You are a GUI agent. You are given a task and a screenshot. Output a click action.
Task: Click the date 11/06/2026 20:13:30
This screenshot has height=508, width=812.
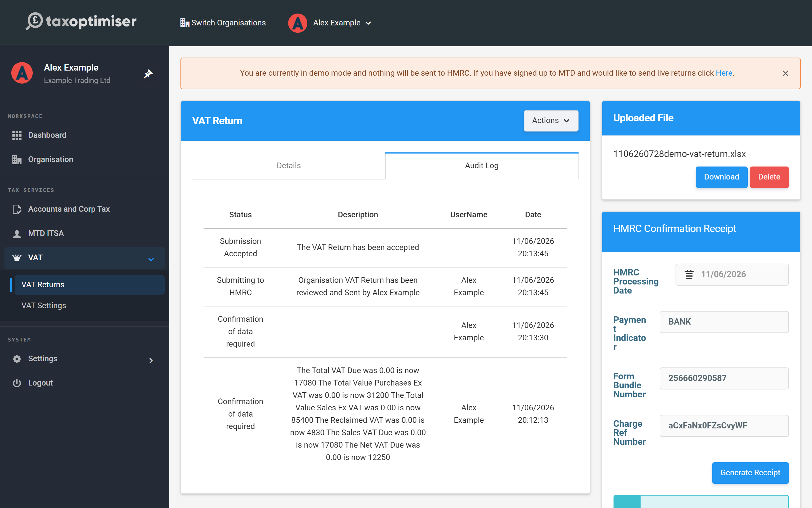click(533, 332)
